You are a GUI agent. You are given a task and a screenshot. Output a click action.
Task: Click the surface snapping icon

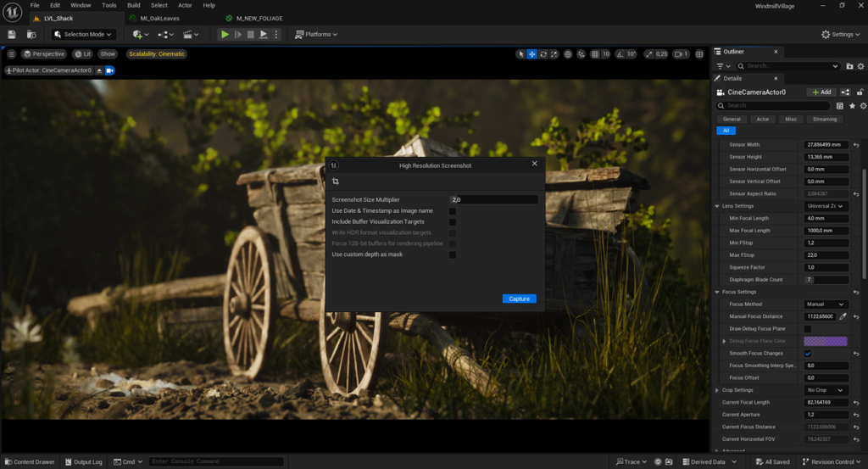581,54
